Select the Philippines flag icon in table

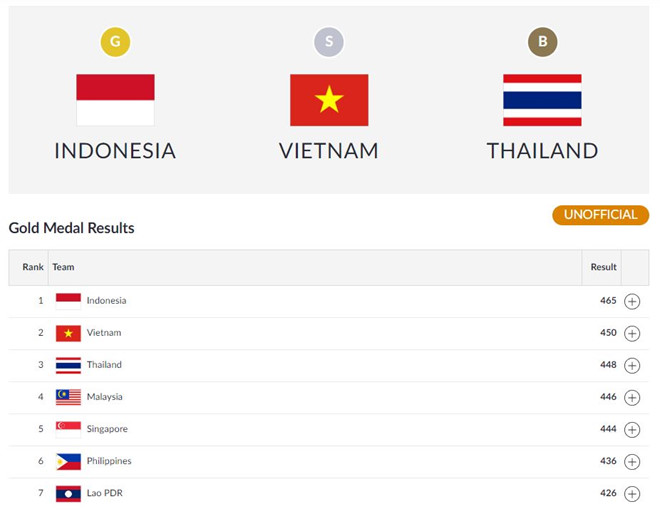[x=68, y=461]
